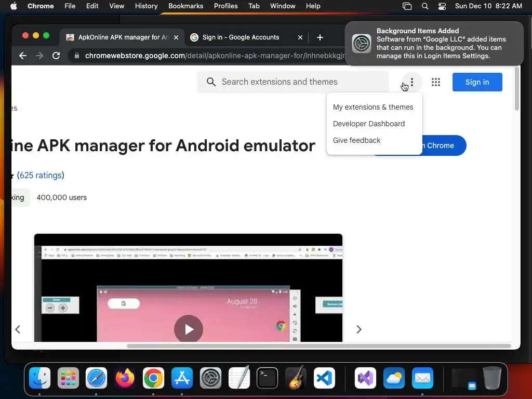Image resolution: width=532 pixels, height=399 pixels.
Task: Open the Google apps grid
Action: pos(436,82)
